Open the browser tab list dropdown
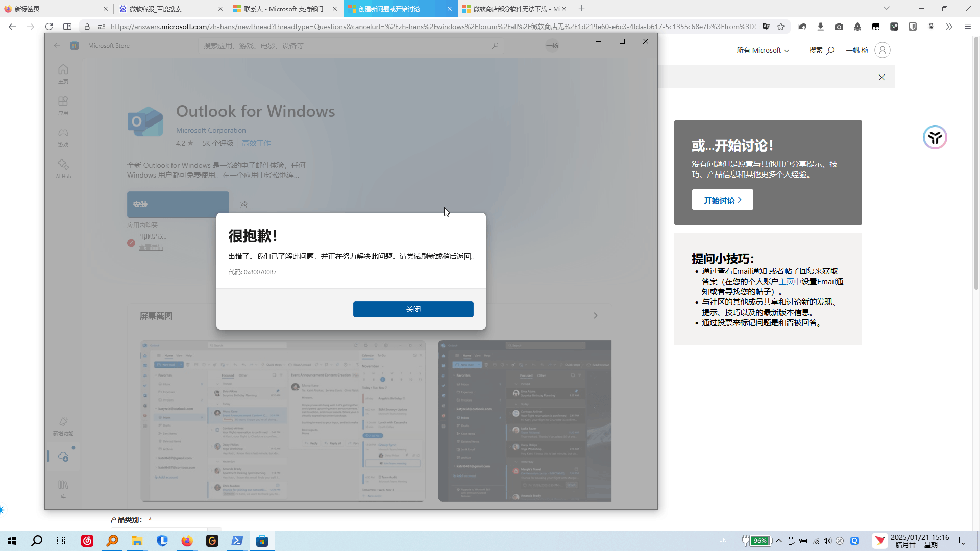Image resolution: width=980 pixels, height=551 pixels. tap(886, 8)
